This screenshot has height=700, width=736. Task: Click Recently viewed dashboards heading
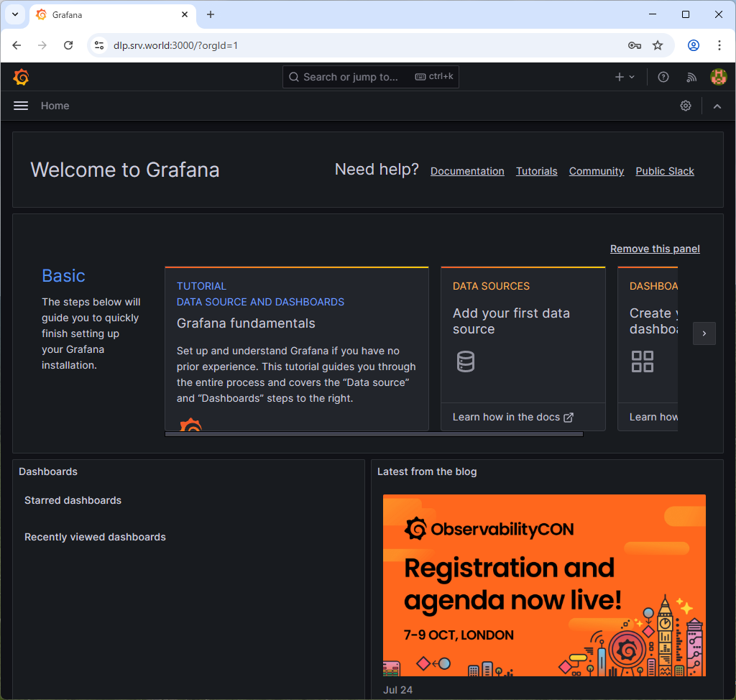[x=95, y=537]
